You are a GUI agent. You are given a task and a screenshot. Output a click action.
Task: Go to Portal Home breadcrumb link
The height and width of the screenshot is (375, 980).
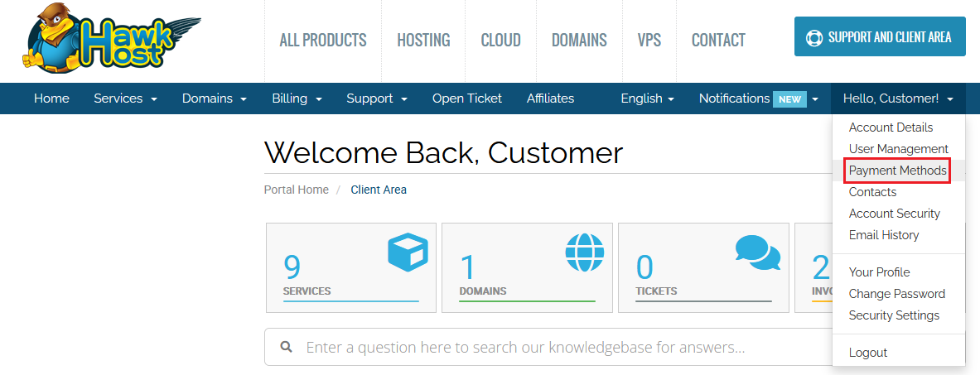pos(296,190)
